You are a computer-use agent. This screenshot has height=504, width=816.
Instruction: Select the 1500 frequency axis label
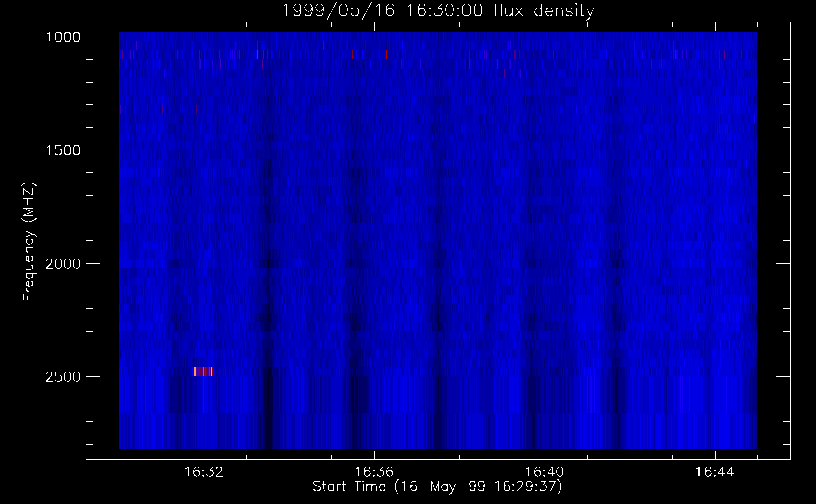[x=63, y=150]
